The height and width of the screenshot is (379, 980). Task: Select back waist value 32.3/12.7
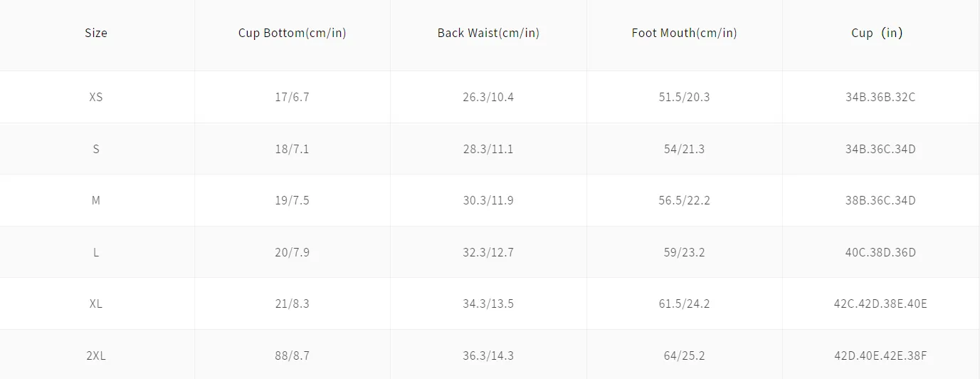point(488,252)
